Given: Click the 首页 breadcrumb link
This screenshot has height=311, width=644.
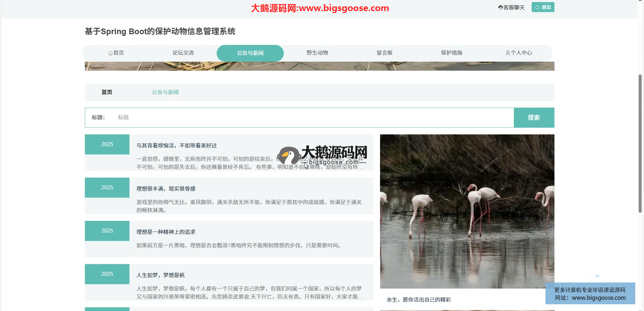Looking at the screenshot, I should tap(107, 92).
